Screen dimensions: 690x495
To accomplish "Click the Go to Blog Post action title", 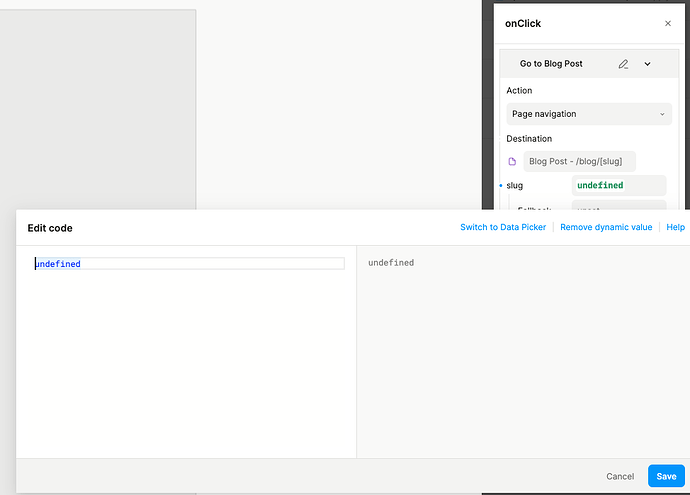I will pos(551,64).
